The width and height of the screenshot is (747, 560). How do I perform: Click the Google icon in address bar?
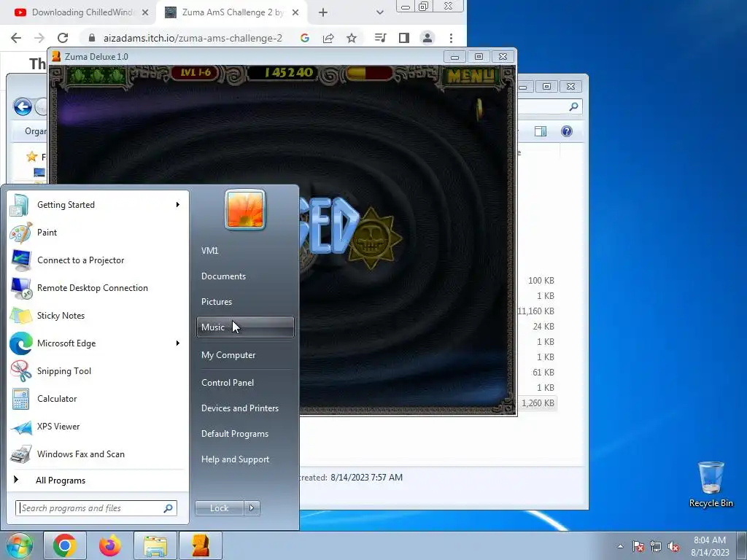click(x=305, y=38)
